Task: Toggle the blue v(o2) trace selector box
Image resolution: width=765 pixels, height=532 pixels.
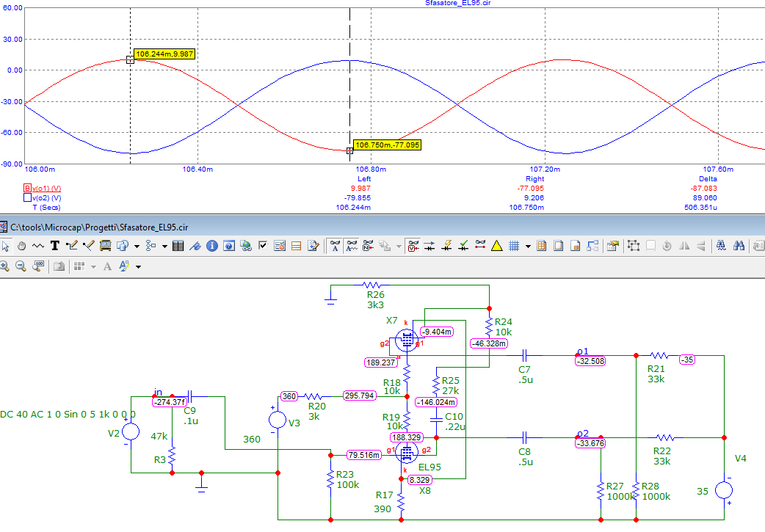Action: click(x=28, y=197)
